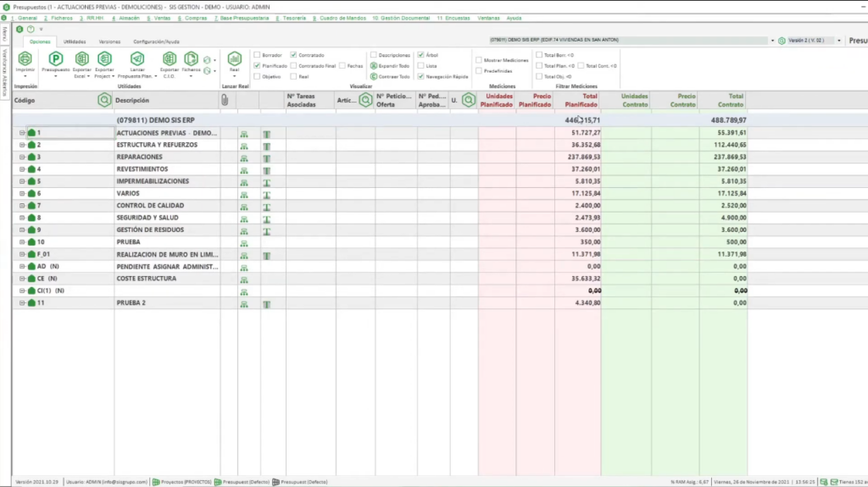Enable Contratado Final checkbox
Screen dimensions: 868x487
coord(293,65)
